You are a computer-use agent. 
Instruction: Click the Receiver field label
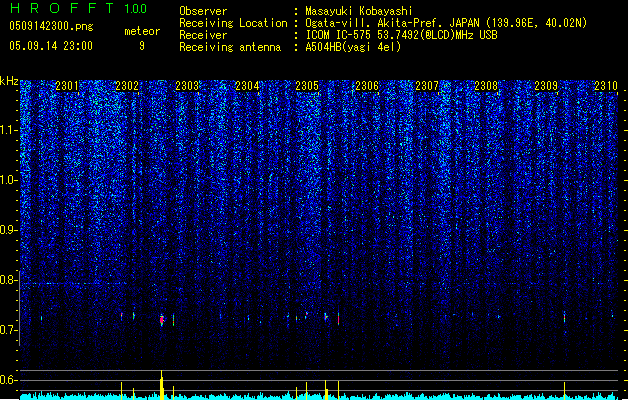click(x=203, y=35)
